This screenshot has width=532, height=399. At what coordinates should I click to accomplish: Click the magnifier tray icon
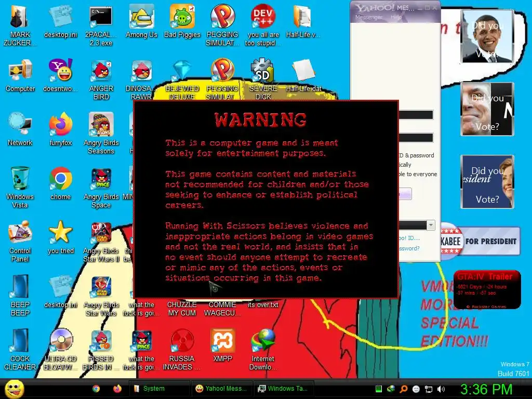pos(404,389)
